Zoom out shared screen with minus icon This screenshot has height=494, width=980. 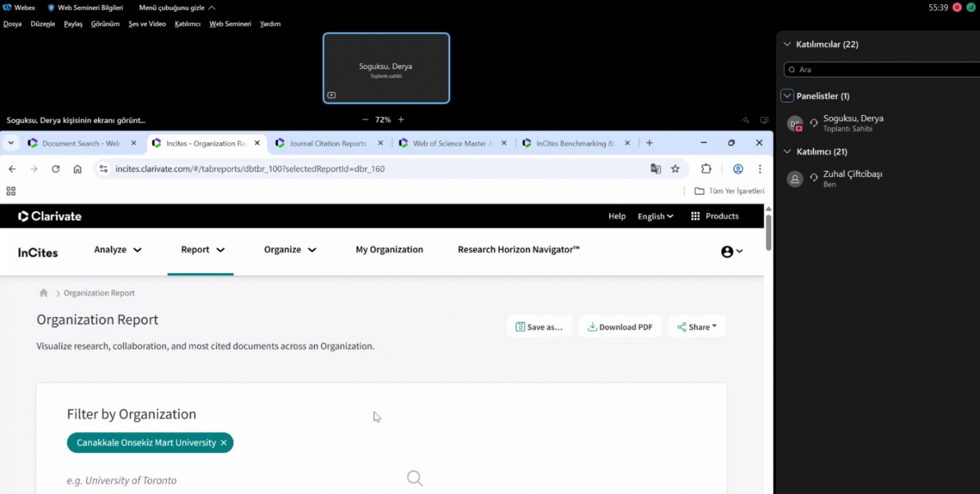[365, 120]
